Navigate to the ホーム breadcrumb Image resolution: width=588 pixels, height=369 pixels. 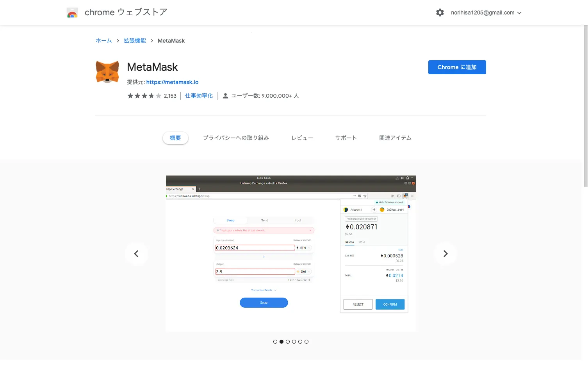coord(103,40)
